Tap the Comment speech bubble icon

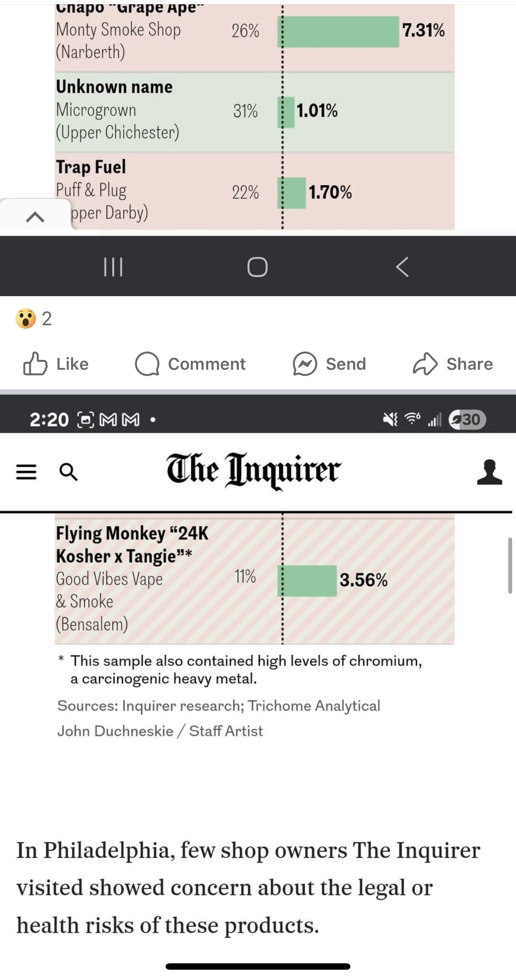(147, 364)
